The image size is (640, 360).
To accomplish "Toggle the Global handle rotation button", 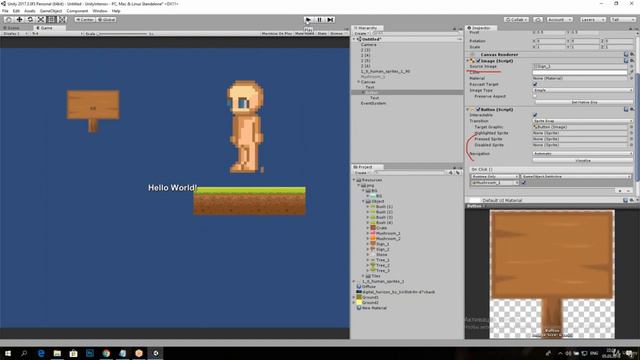I will 107,19.
